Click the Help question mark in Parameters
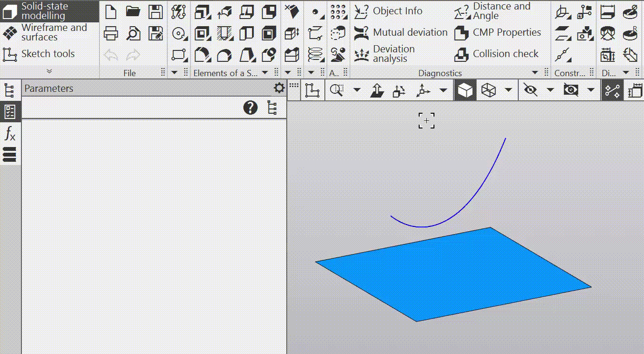 pyautogui.click(x=250, y=108)
